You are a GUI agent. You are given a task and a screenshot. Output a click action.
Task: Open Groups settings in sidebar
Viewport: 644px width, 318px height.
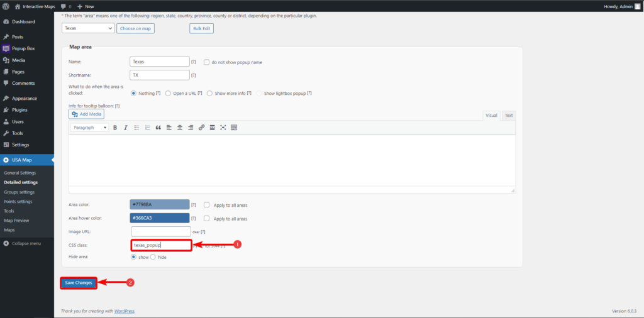point(19,192)
